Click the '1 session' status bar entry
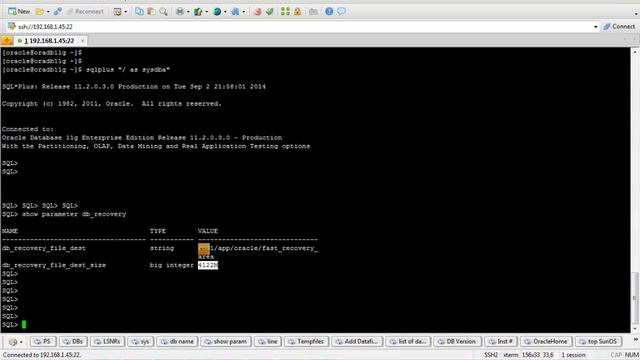 (x=573, y=355)
